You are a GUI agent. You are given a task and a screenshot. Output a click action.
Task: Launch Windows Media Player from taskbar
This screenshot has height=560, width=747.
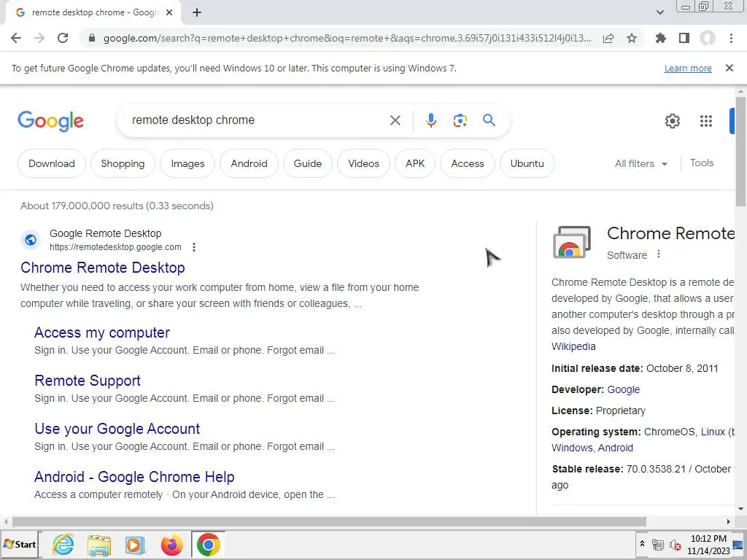[x=135, y=545]
